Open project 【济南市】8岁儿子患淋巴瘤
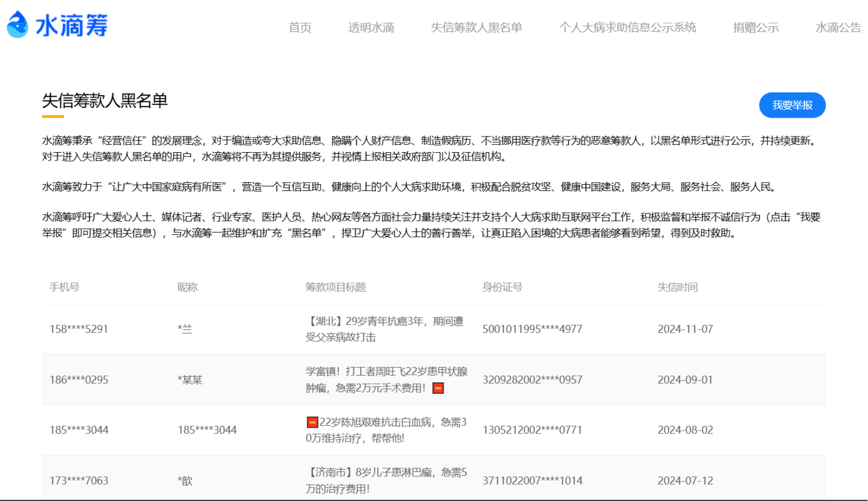Image resolution: width=868 pixels, height=501 pixels. point(386,481)
